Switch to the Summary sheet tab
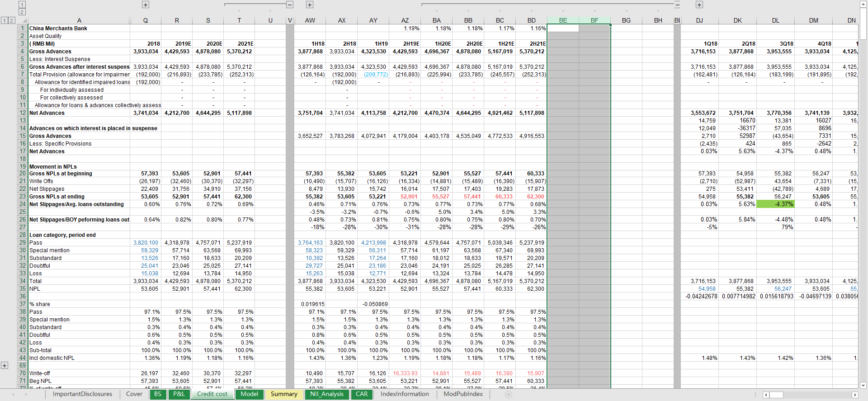This screenshot has width=868, height=401. pyautogui.click(x=284, y=394)
